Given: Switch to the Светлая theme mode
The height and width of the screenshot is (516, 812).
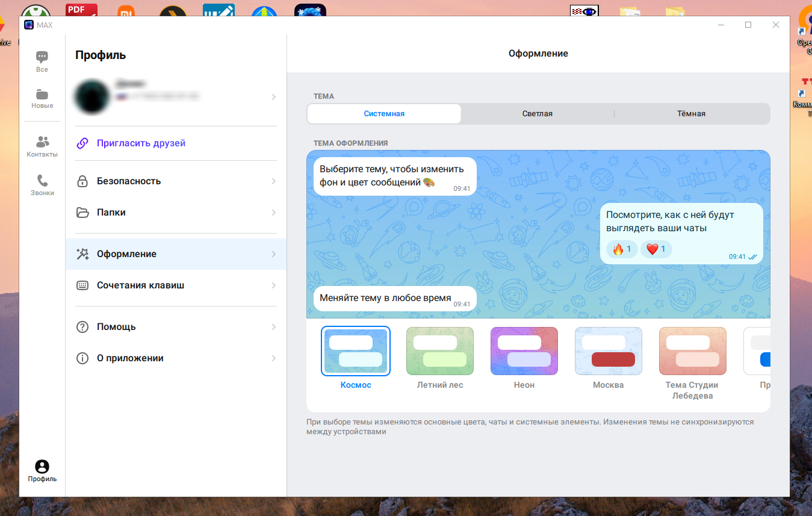Looking at the screenshot, I should 537,114.
